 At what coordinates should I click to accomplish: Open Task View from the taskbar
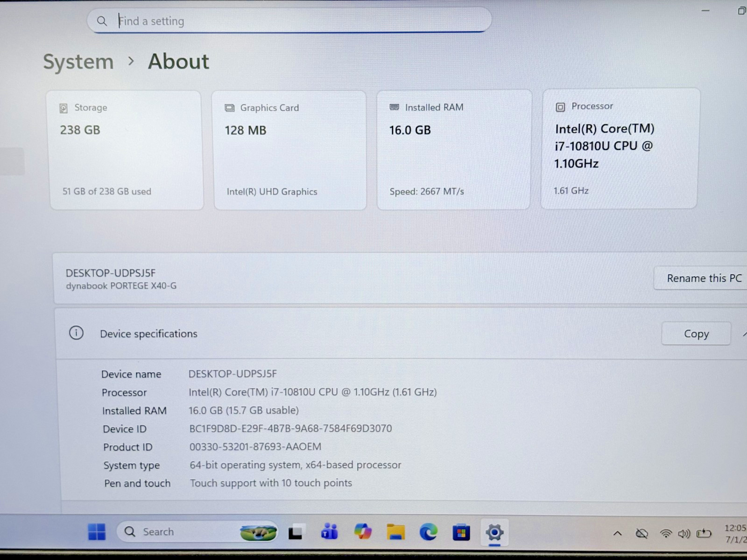[x=296, y=532]
